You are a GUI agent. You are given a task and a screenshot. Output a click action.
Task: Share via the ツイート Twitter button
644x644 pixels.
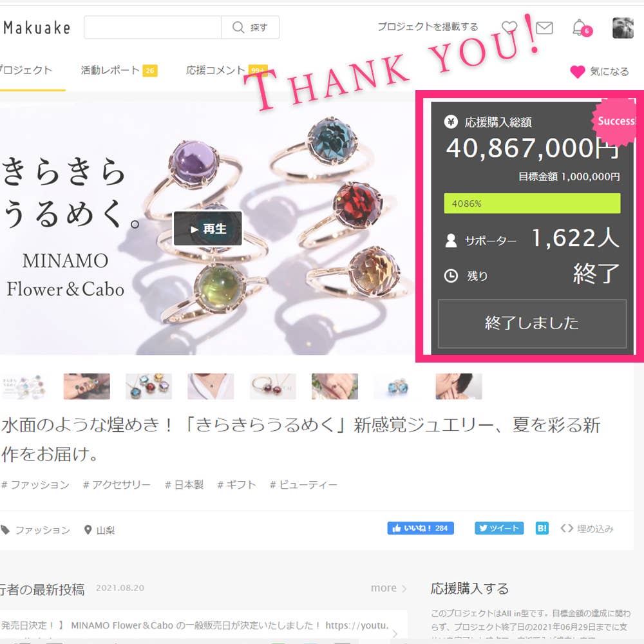click(499, 528)
